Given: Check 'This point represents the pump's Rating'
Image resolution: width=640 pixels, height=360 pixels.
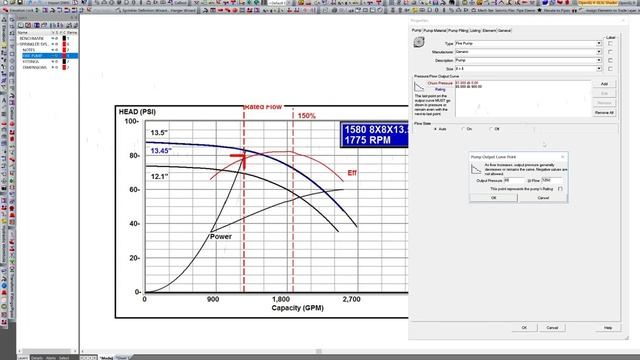Looking at the screenshot, I should [560, 189].
